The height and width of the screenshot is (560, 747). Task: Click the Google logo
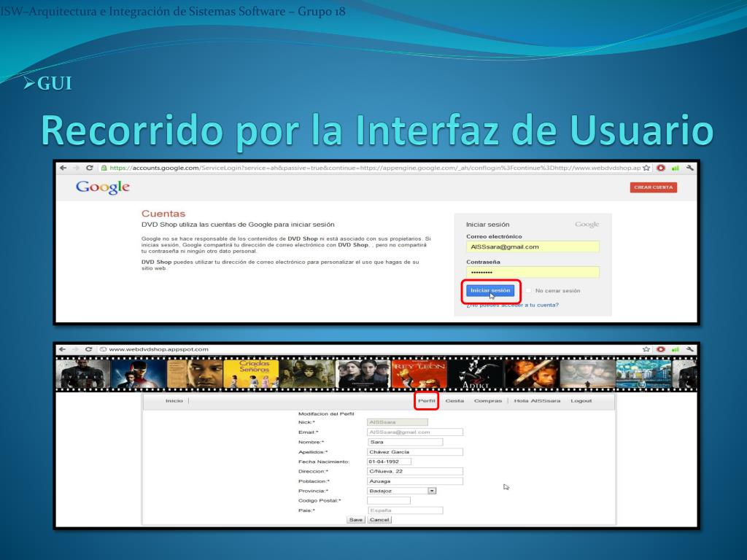click(x=102, y=187)
